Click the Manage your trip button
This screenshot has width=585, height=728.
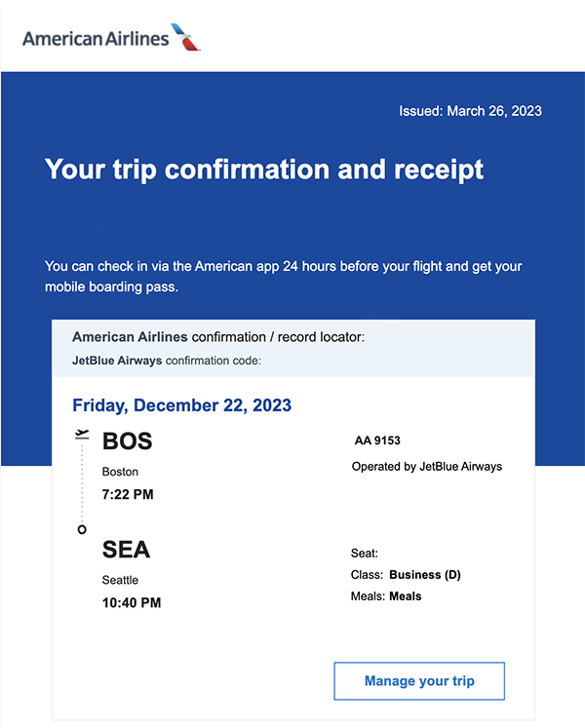point(419,680)
